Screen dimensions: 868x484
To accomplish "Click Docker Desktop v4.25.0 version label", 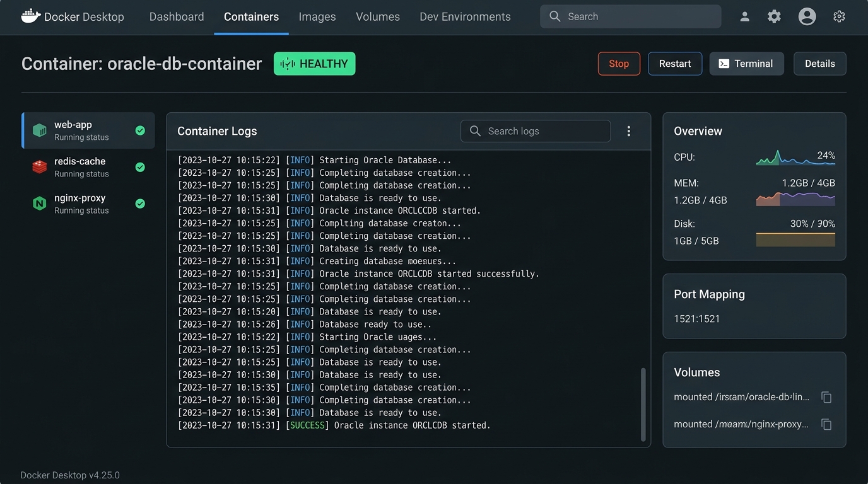I will point(70,475).
